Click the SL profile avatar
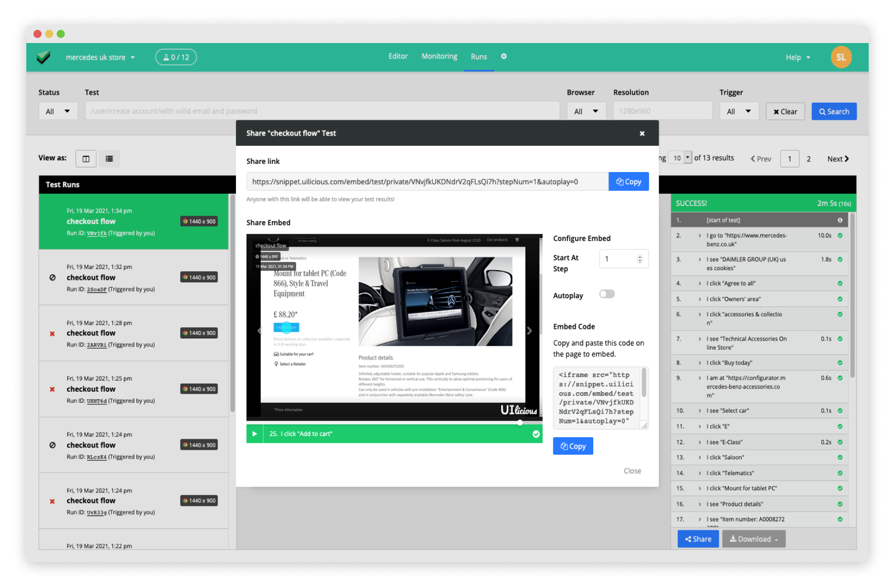The height and width of the screenshot is (588, 895). (x=841, y=57)
